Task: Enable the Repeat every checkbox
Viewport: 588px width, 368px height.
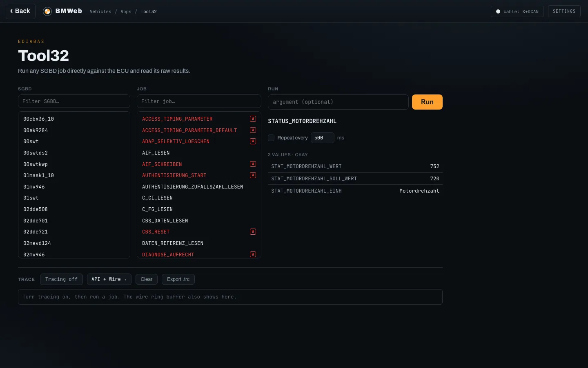Action: coord(271,138)
